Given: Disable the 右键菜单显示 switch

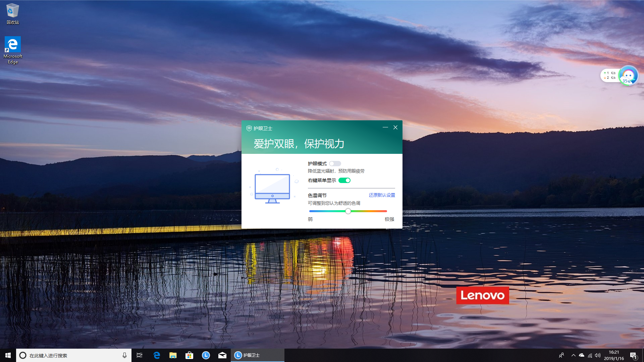Looking at the screenshot, I should (x=345, y=180).
